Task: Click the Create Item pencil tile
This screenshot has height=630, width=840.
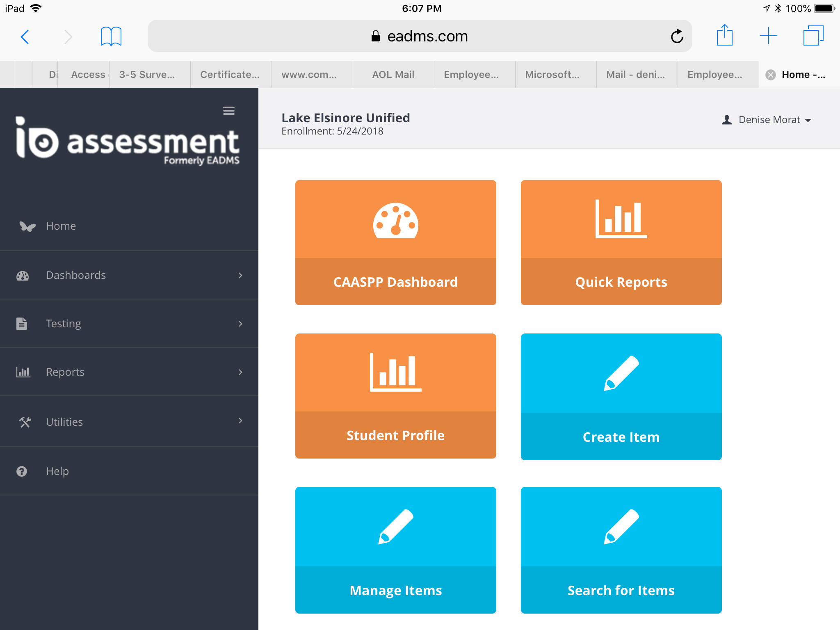Action: (621, 396)
